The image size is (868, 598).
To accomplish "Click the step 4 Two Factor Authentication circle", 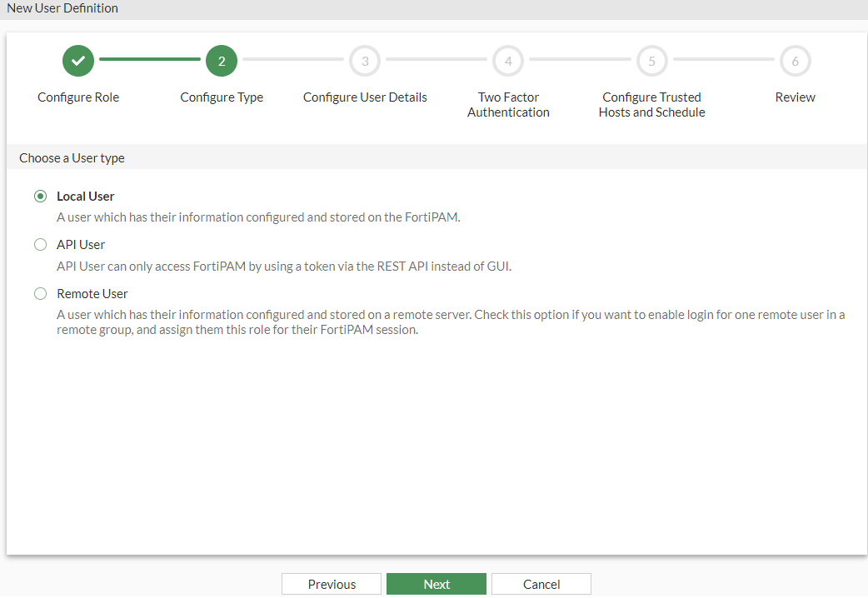I will (x=508, y=60).
